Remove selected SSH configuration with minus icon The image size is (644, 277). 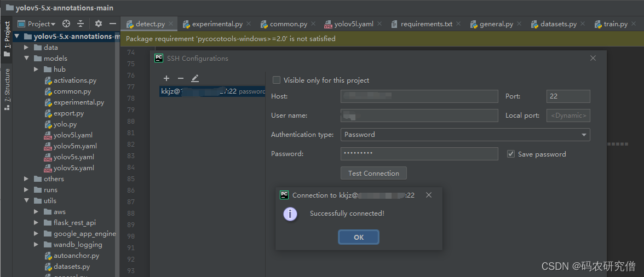[x=181, y=78]
